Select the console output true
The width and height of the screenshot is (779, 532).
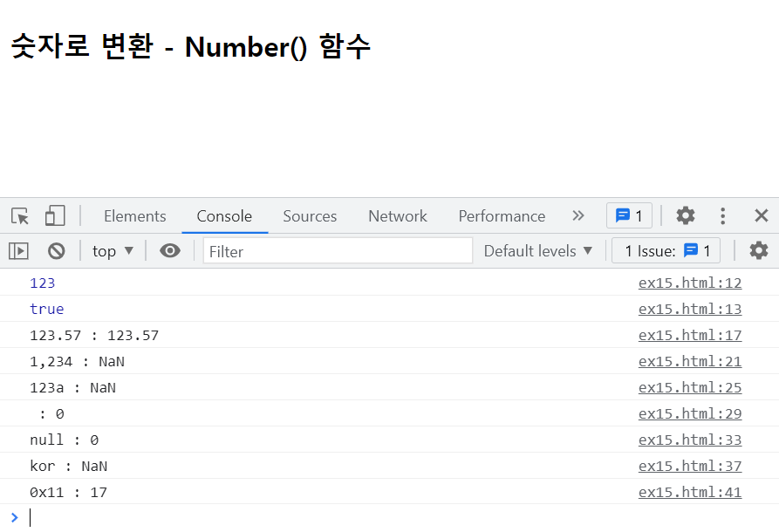point(47,309)
